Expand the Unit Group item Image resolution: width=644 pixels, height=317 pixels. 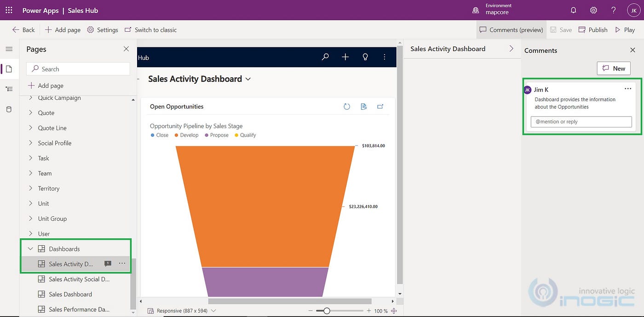[x=31, y=219]
